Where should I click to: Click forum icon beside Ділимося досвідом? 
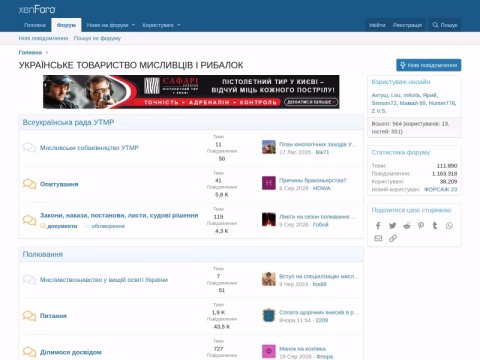click(29, 352)
